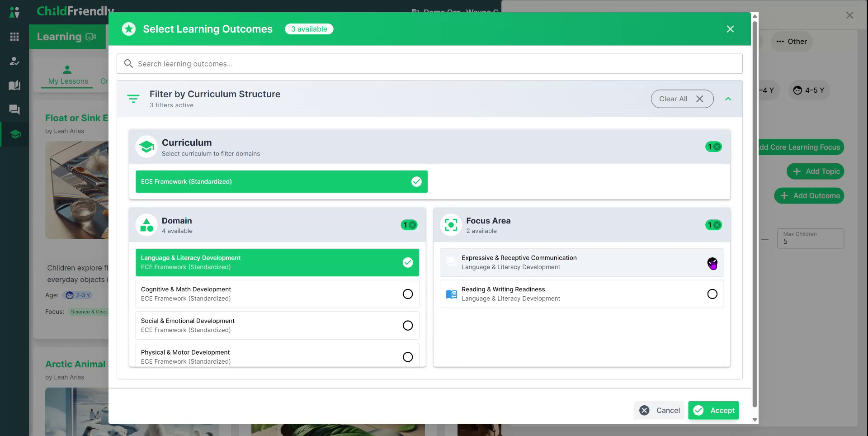Click the Curriculum graduation cap icon
Screen dimensions: 868x436
pyautogui.click(x=146, y=147)
